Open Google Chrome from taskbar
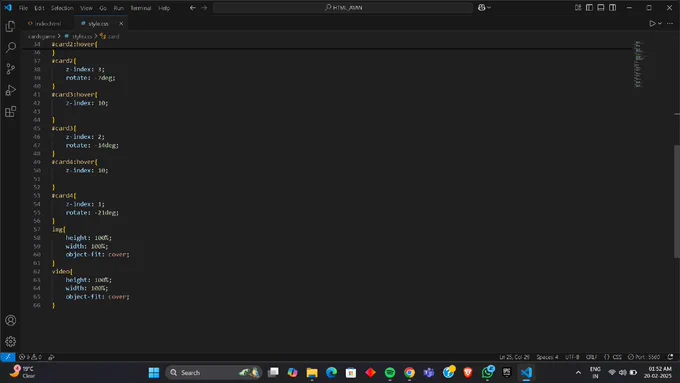This screenshot has width=680, height=383. click(x=409, y=373)
